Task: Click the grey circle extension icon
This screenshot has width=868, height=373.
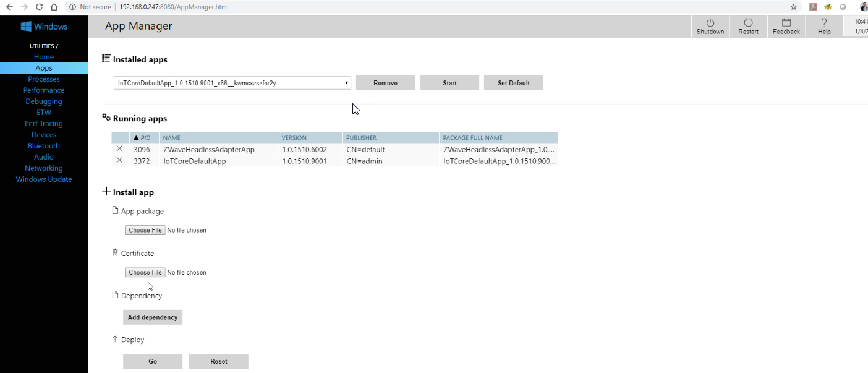Action: coord(843,7)
